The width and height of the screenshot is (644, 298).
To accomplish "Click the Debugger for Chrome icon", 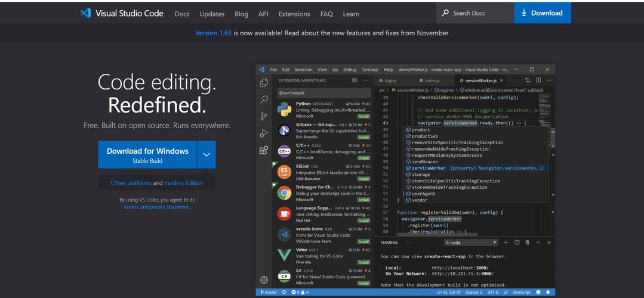I will click(284, 193).
